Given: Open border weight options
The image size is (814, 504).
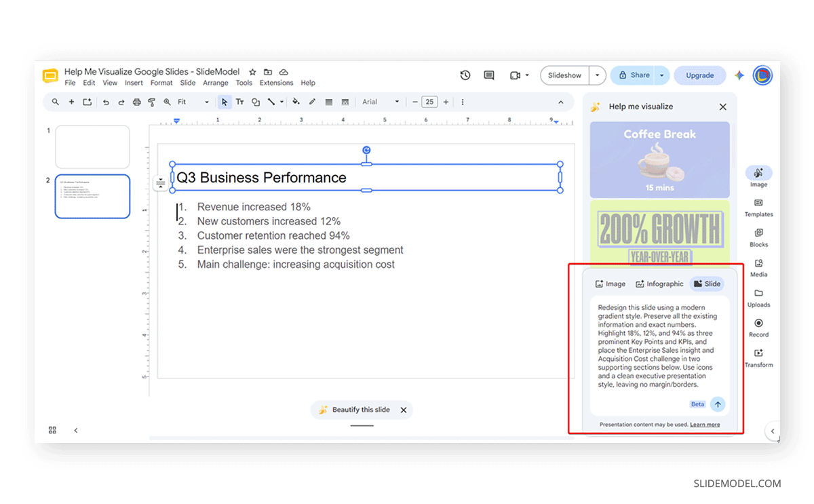Looking at the screenshot, I should coord(329,102).
